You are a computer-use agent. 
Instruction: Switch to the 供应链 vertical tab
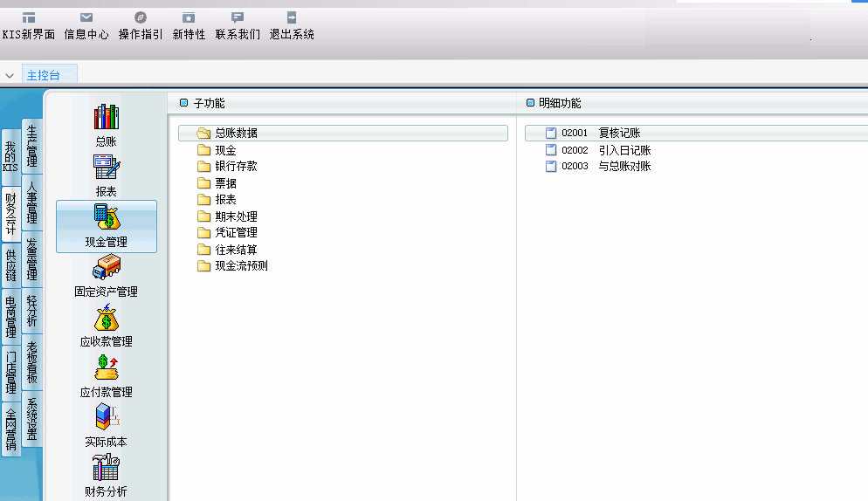tap(10, 267)
